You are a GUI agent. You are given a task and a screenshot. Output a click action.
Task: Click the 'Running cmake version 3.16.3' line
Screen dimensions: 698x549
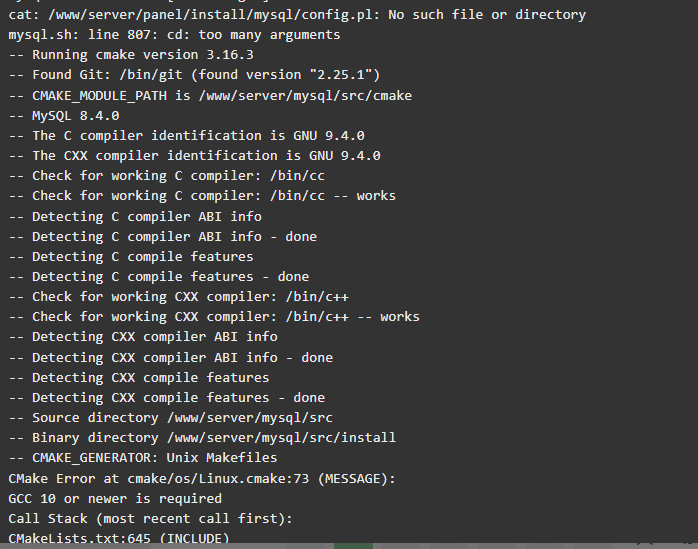131,55
